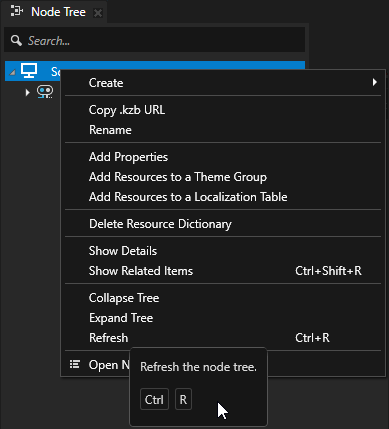Expand the child node under the root

[28, 92]
